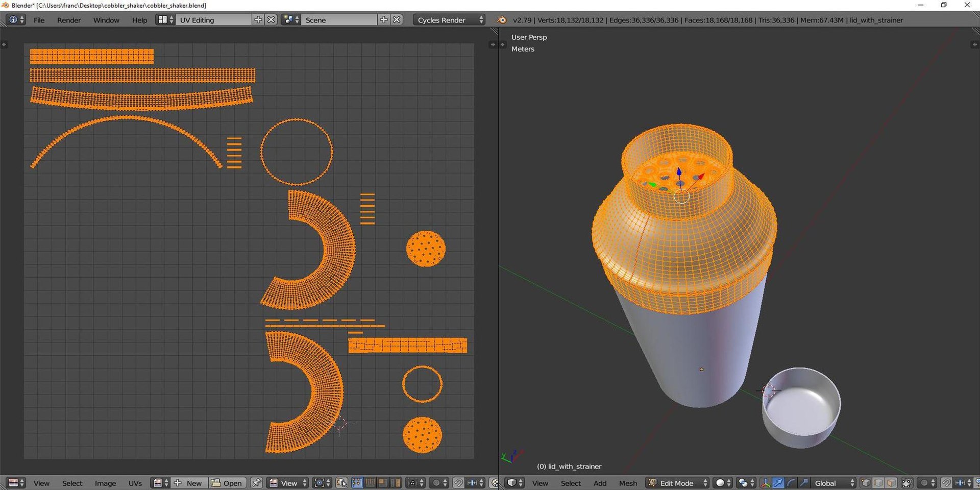
Task: Delete the UV Editing screen layout
Action: pos(271,20)
